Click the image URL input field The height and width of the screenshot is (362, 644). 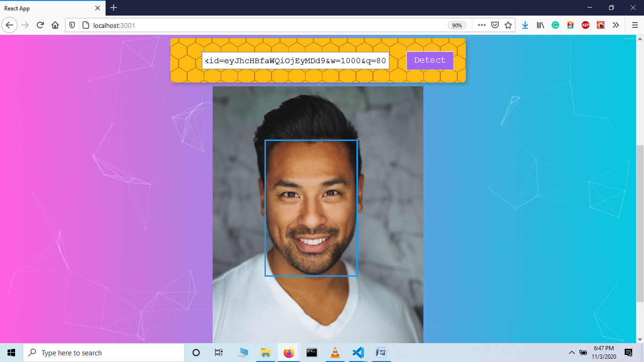click(296, 60)
